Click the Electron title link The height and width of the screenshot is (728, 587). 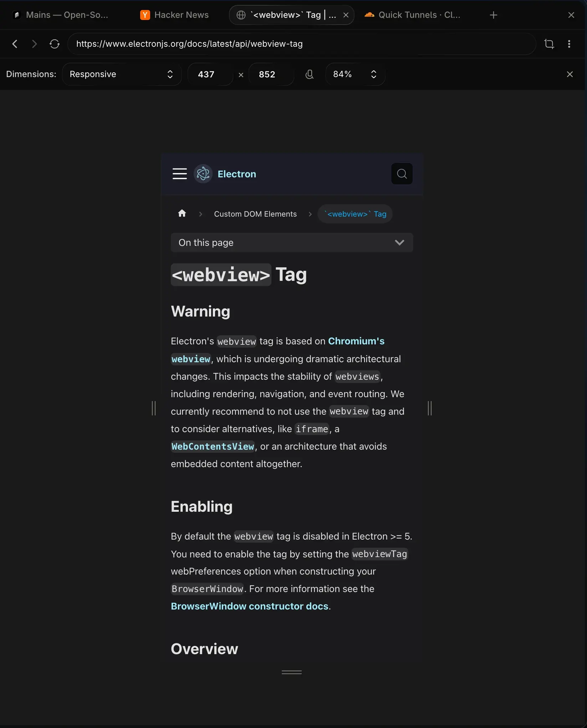(x=237, y=174)
